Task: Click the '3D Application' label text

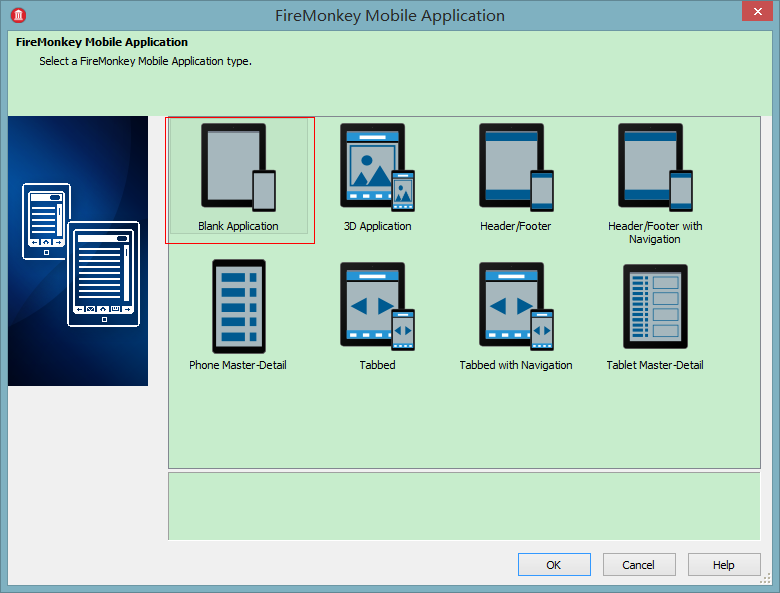Action: point(378,226)
